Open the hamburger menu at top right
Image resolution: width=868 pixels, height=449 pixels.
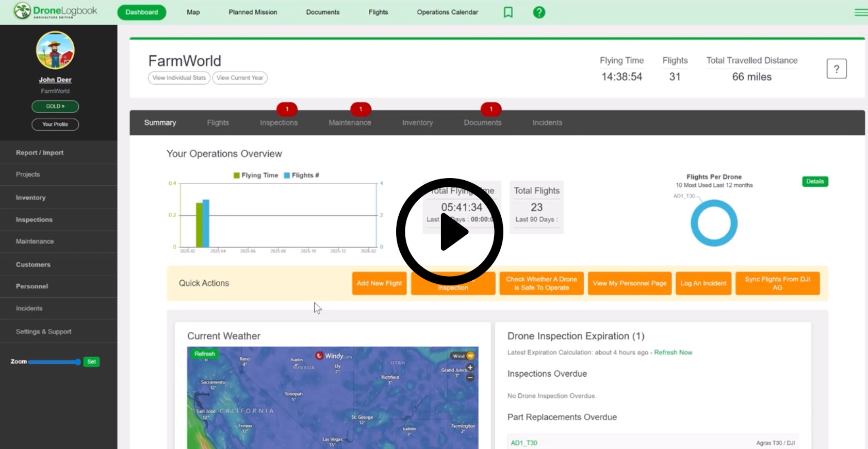coord(861,12)
